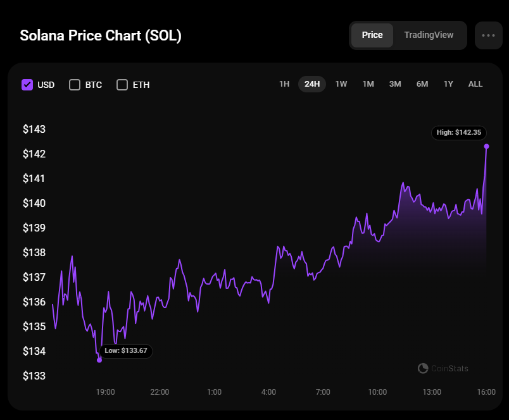The width and height of the screenshot is (509, 420).
Task: Switch to the TradingView tab
Action: (429, 35)
